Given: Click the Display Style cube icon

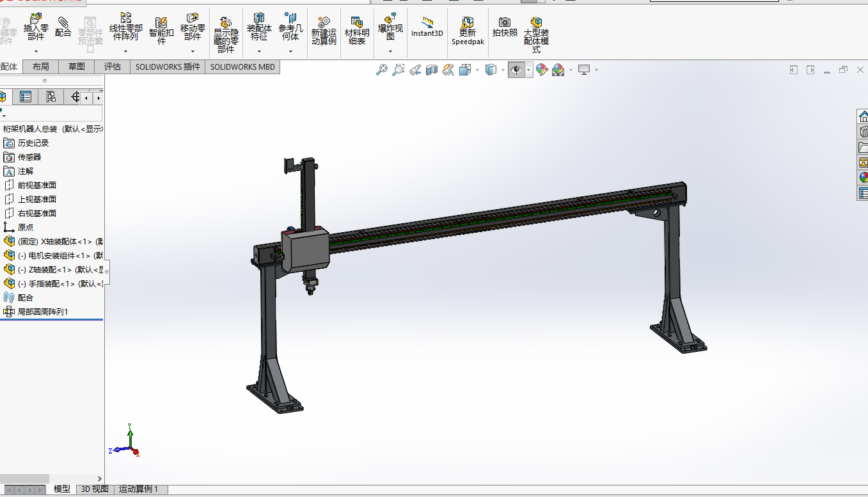Looking at the screenshot, I should coord(491,70).
